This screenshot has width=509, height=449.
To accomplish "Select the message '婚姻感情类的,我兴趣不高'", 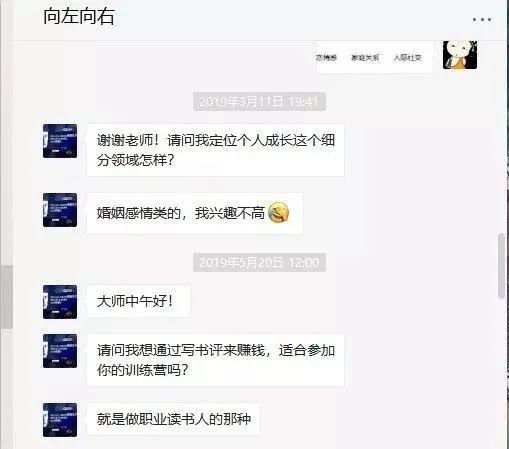I will (195, 213).
